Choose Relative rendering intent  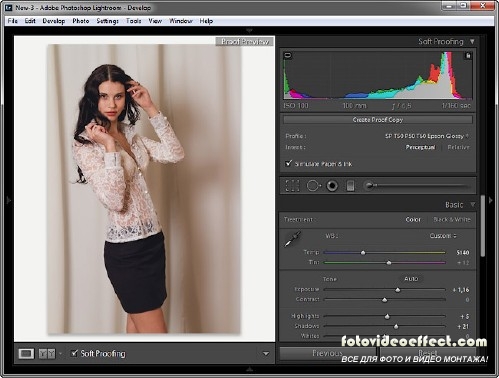[x=458, y=147]
